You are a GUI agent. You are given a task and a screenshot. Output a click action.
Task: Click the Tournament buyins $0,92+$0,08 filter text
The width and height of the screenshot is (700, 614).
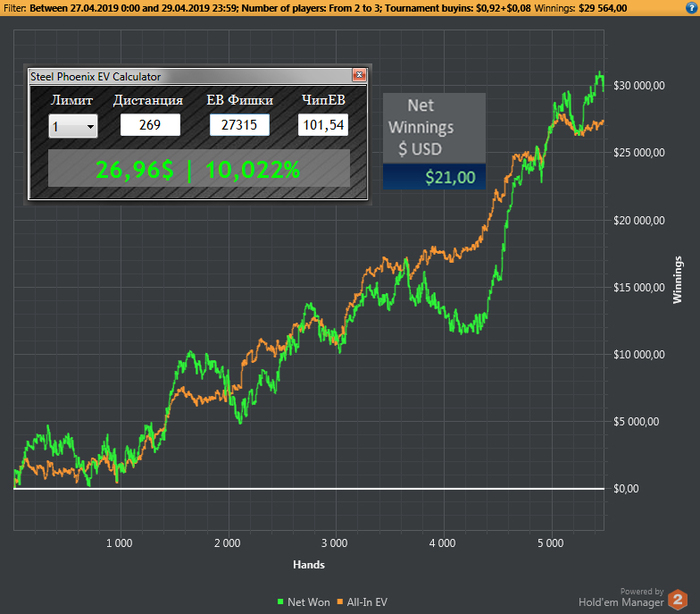[458, 8]
